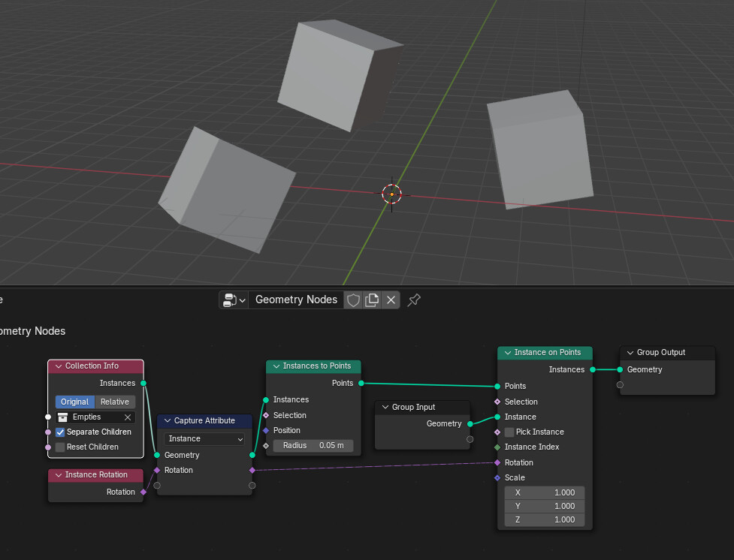Image resolution: width=734 pixels, height=560 pixels.
Task: Click the empty Group Input socket
Action: (x=470, y=439)
